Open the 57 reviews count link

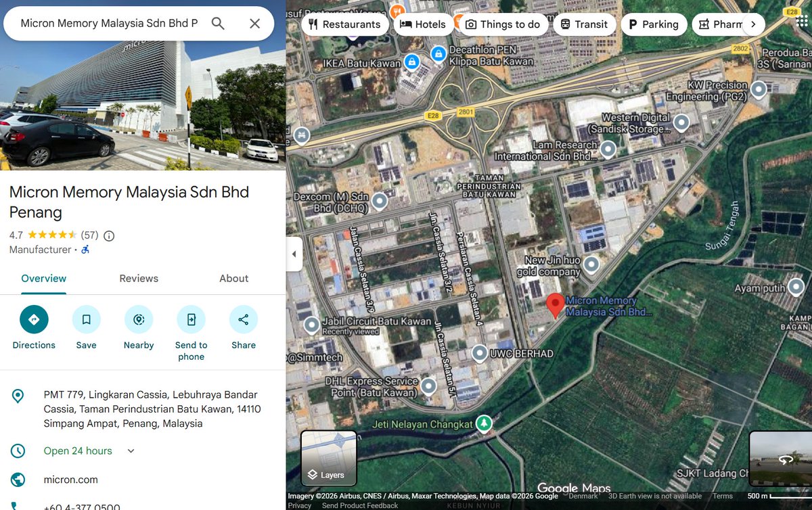pos(89,235)
